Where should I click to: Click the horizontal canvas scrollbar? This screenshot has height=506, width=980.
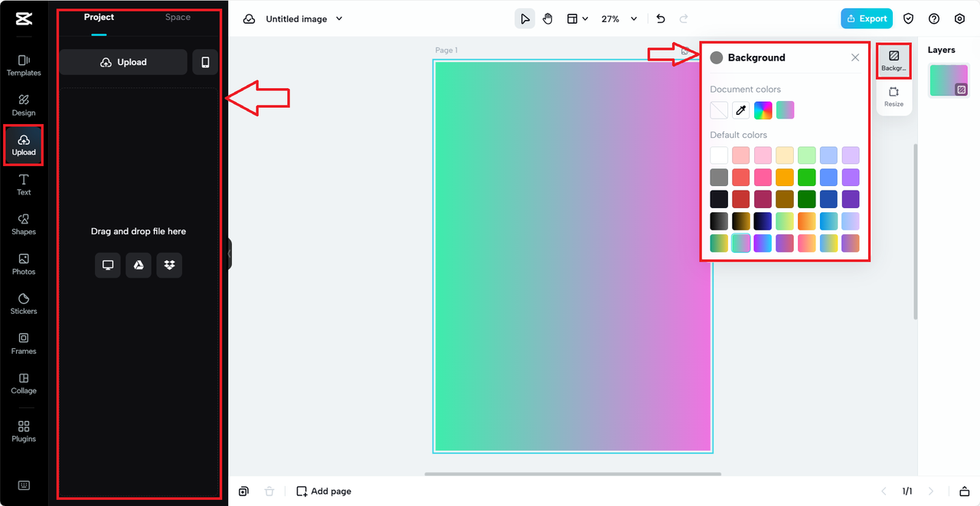[x=573, y=474]
